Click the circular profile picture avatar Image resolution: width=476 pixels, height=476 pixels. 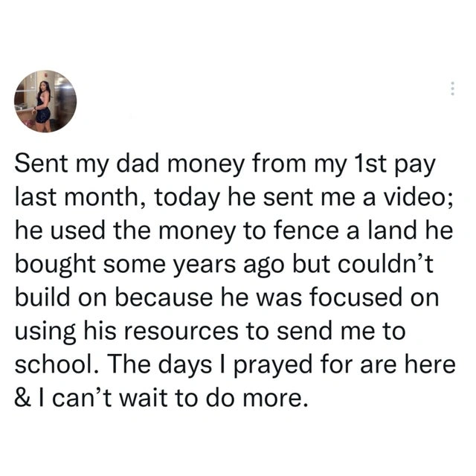coord(45,101)
